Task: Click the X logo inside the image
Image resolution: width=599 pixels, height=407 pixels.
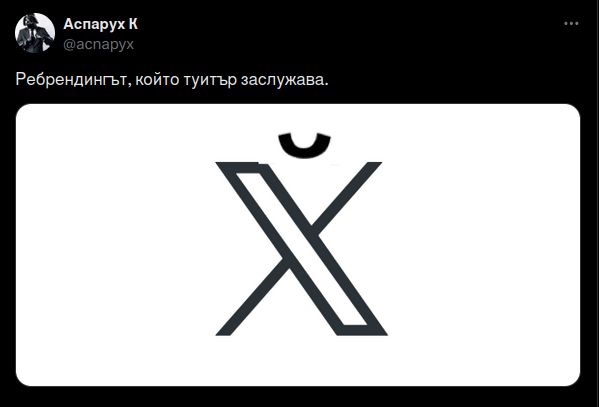Action: click(301, 249)
